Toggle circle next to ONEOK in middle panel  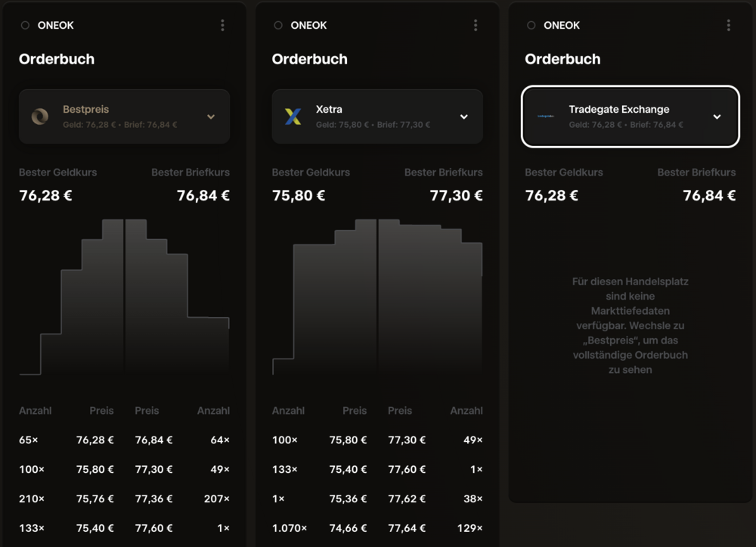pyautogui.click(x=278, y=25)
